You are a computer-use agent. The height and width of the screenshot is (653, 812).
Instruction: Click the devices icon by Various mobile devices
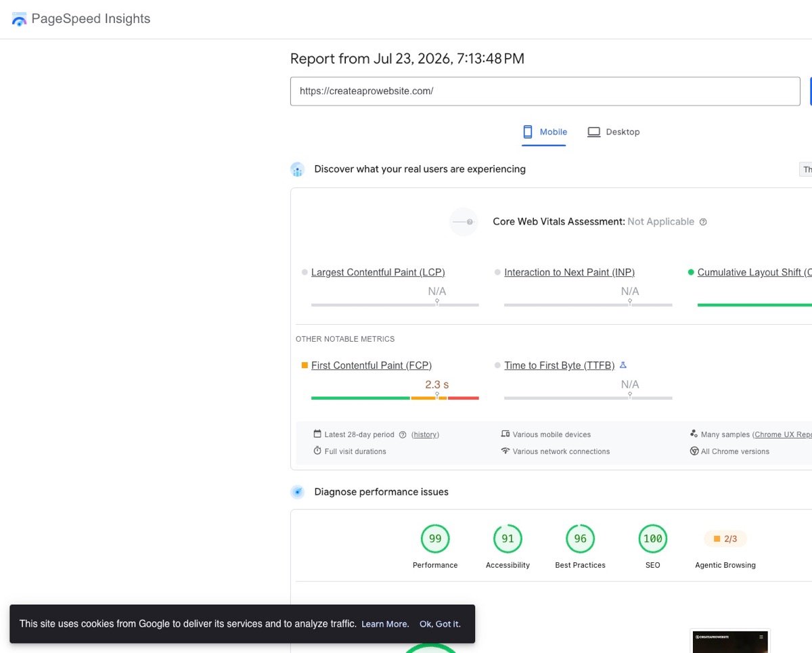coord(505,434)
